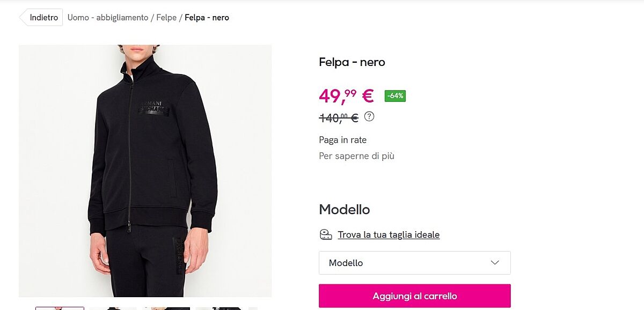The width and height of the screenshot is (644, 310).
Task: Select the fourth product thumbnail
Action: [218, 308]
